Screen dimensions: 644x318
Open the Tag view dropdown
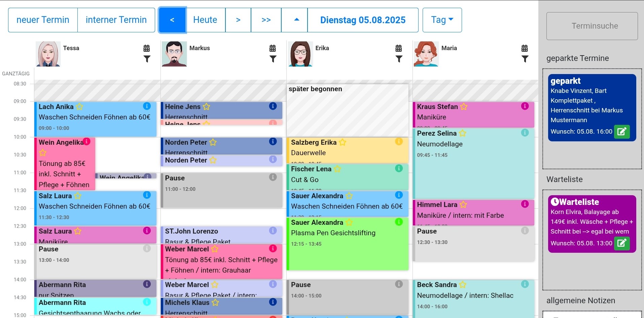coord(442,20)
